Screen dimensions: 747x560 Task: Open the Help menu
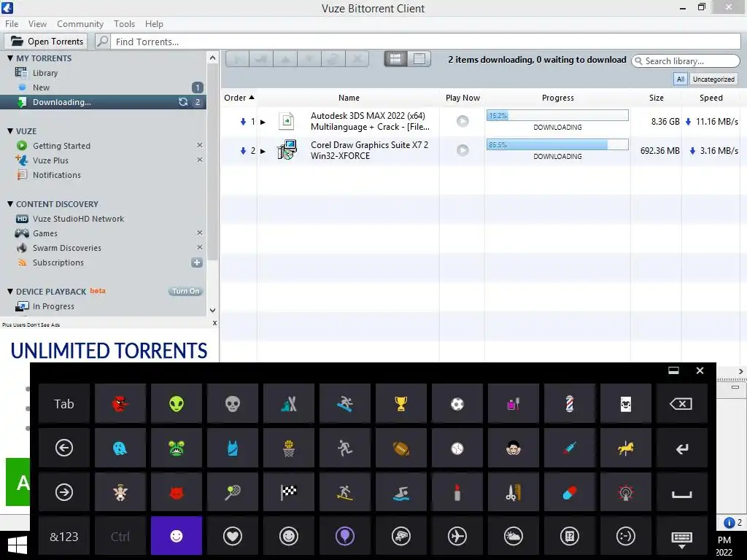pyautogui.click(x=154, y=24)
